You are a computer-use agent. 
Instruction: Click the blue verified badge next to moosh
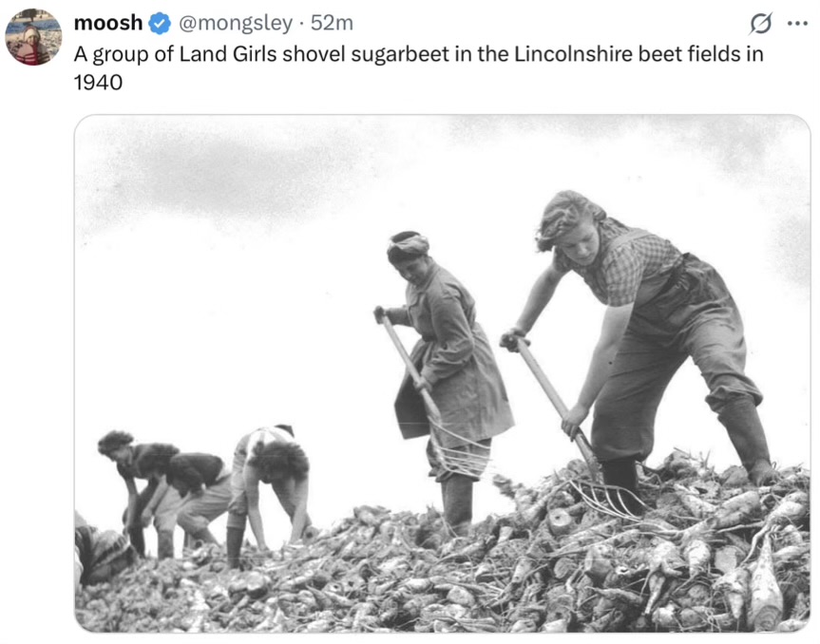[x=160, y=24]
